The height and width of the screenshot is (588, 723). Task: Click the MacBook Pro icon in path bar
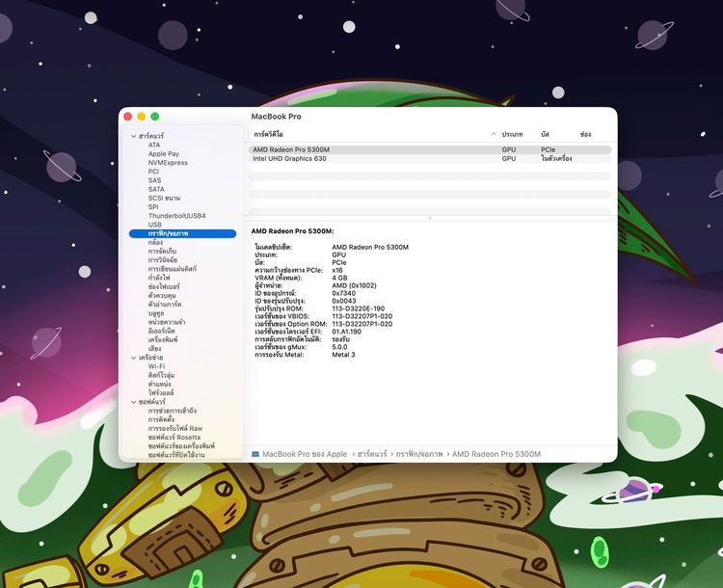(255, 454)
